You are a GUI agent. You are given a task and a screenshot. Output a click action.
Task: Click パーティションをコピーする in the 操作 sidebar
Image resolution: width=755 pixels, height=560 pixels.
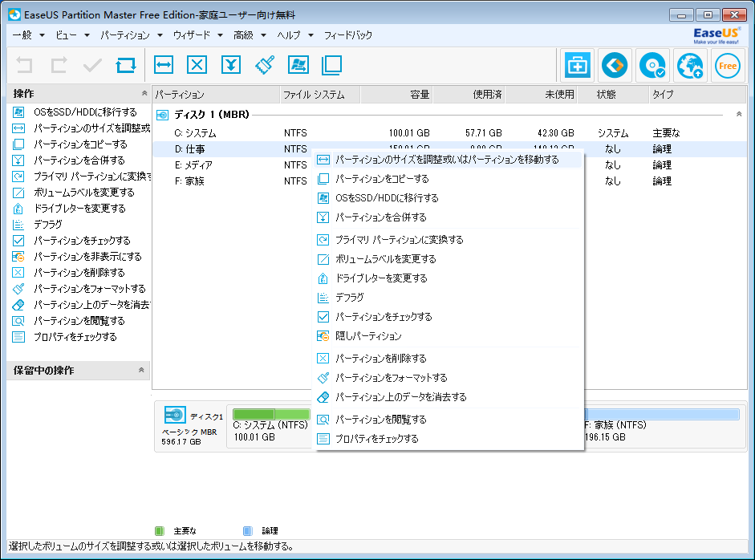[80, 144]
